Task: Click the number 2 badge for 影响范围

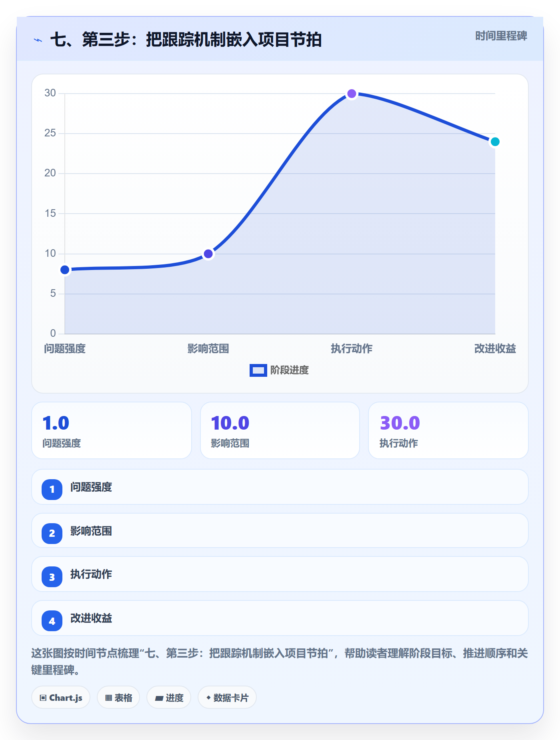Action: (52, 533)
